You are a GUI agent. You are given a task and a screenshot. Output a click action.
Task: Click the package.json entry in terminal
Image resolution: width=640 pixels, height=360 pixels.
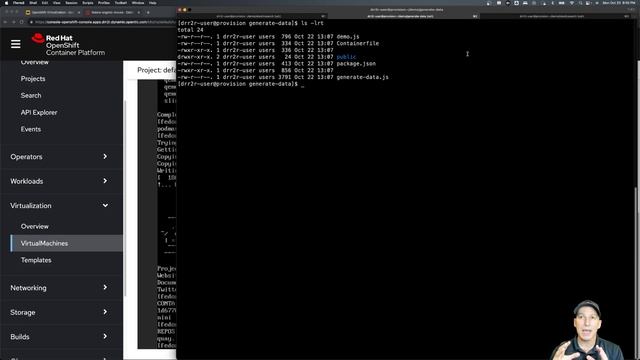click(356, 63)
